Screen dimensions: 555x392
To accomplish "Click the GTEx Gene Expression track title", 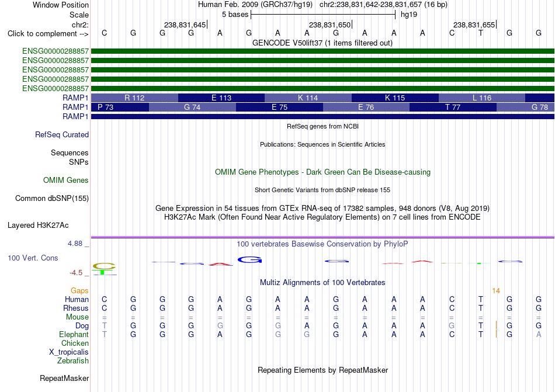I will tap(322, 208).
